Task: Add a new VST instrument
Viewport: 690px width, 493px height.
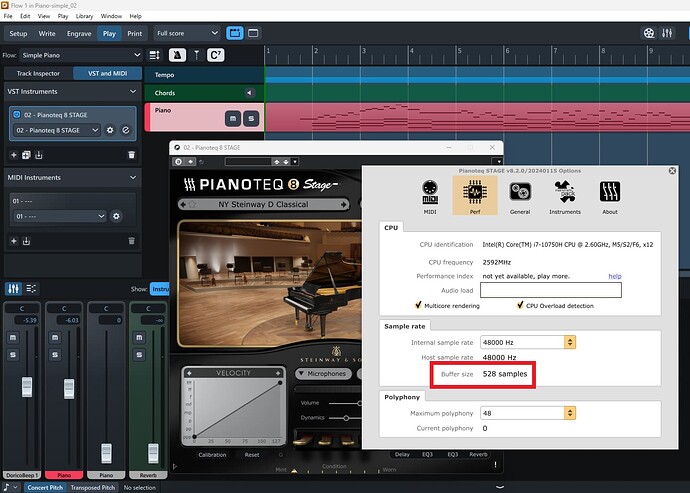Action: tap(14, 155)
